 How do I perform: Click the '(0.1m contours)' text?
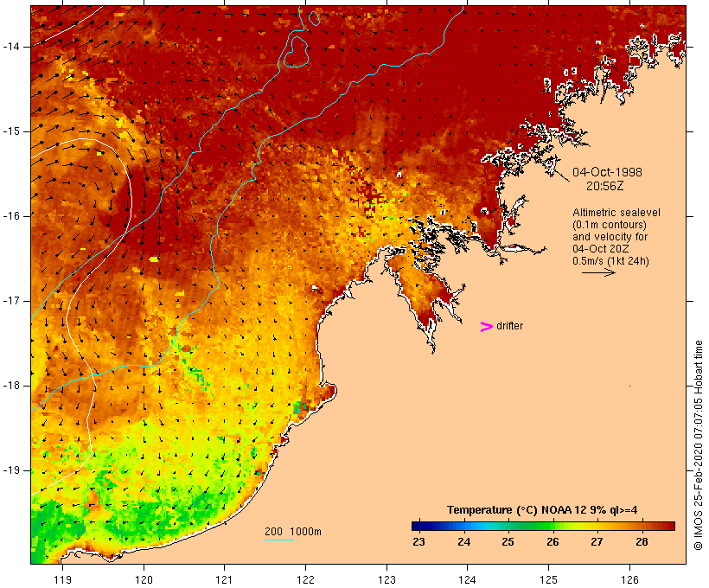[x=610, y=224]
